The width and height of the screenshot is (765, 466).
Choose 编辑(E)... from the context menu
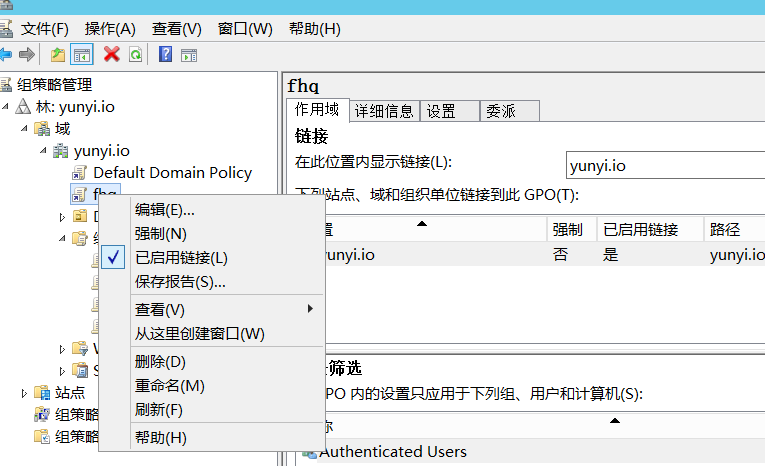[x=165, y=210]
